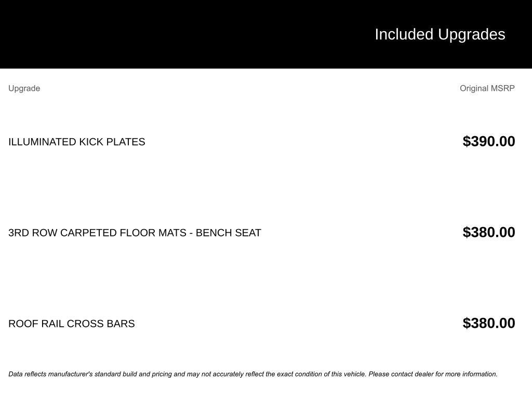This screenshot has height=399, width=532.
Task: Click "exact condition of this vehicle" disclaimer phrase
Action: coord(321,374)
